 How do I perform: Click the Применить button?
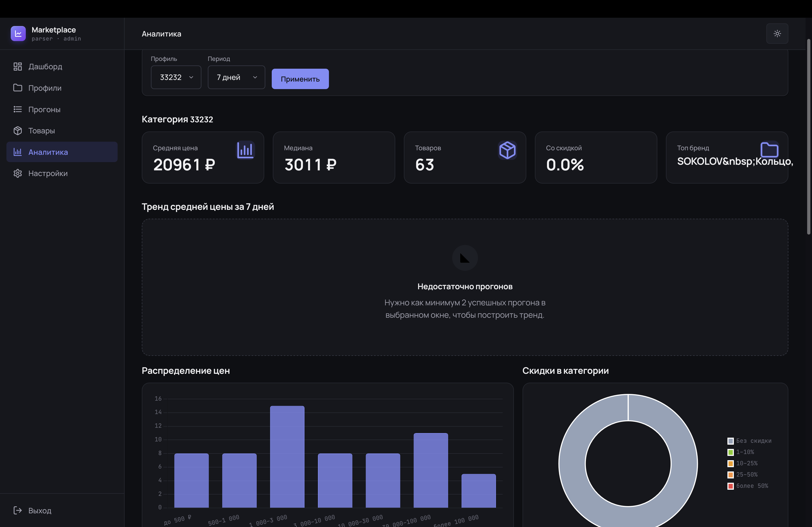[x=300, y=79]
